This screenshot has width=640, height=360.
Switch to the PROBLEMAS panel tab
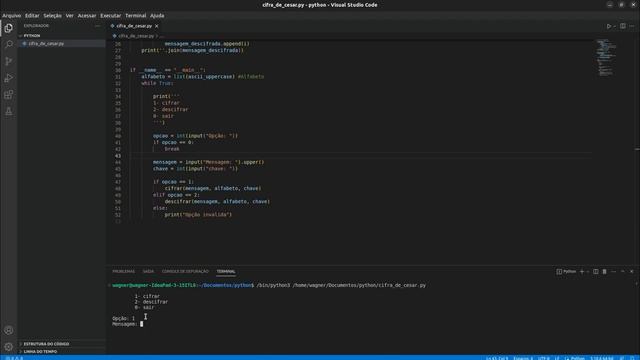(123, 271)
